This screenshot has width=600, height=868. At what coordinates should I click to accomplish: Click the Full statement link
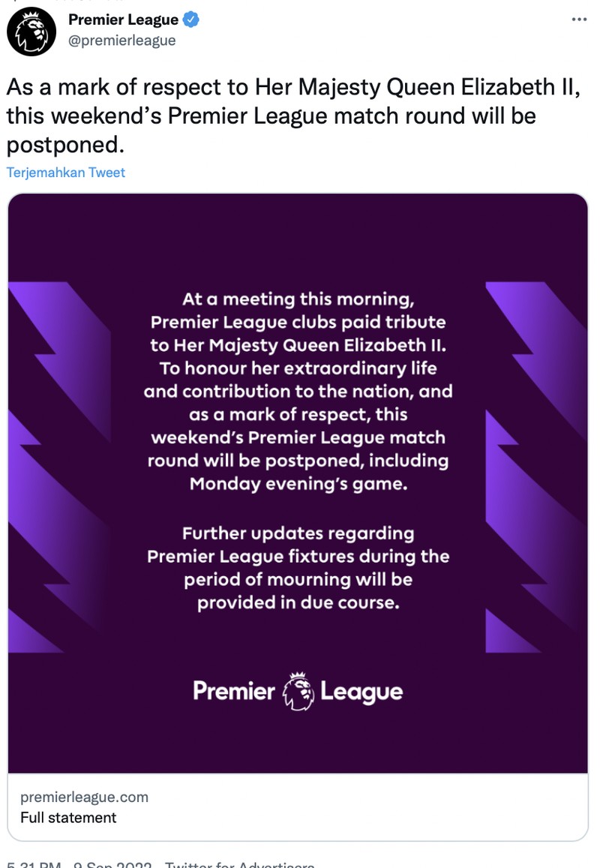68,818
